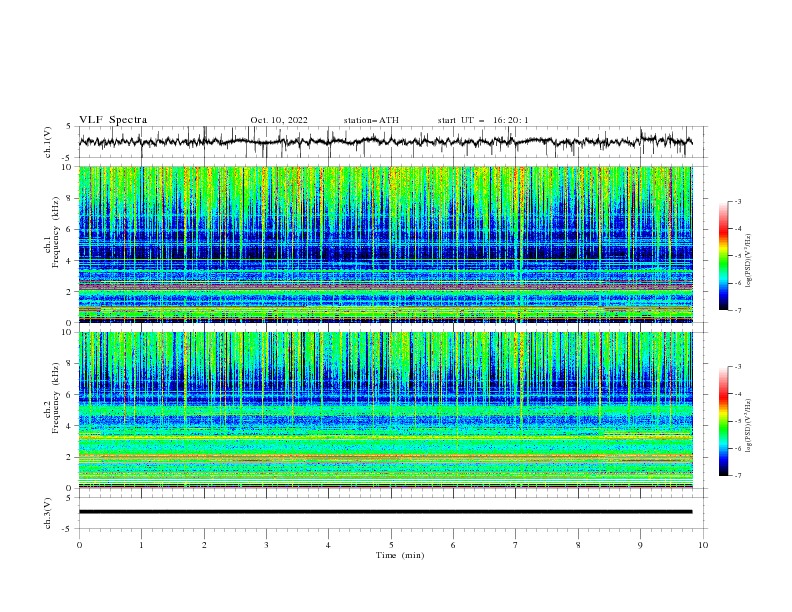
Task: Click the ch.1 voltage waveform trace
Action: click(386, 141)
